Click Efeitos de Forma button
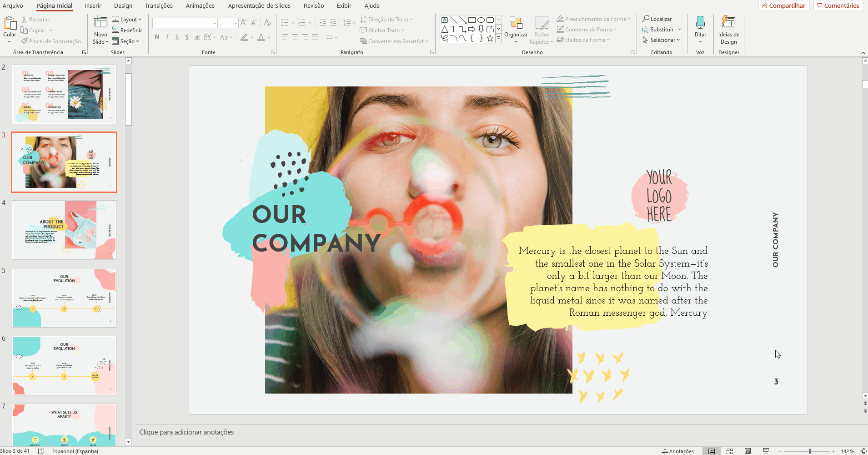Image resolution: width=868 pixels, height=455 pixels. click(583, 40)
